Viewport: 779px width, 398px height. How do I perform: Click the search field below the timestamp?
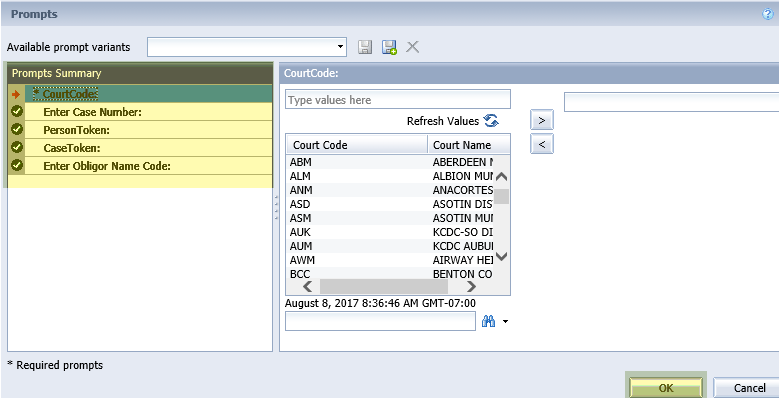coord(380,321)
